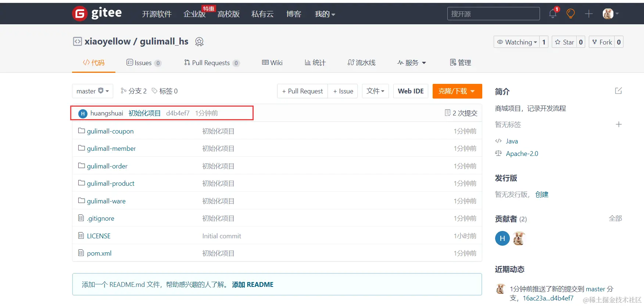Click 开源软件 in the top menu
This screenshot has width=644, height=306.
coord(157,14)
